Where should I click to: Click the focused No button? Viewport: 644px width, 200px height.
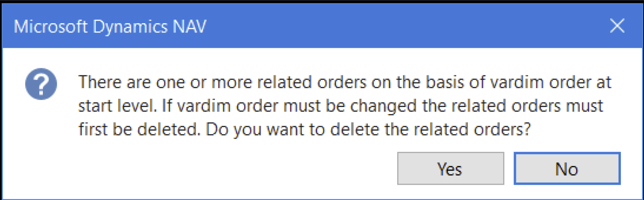point(567,168)
